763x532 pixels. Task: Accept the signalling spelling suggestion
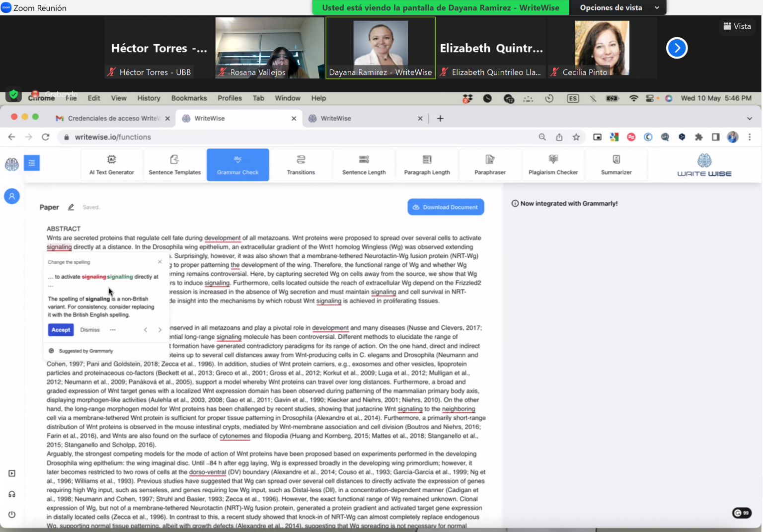coord(60,329)
